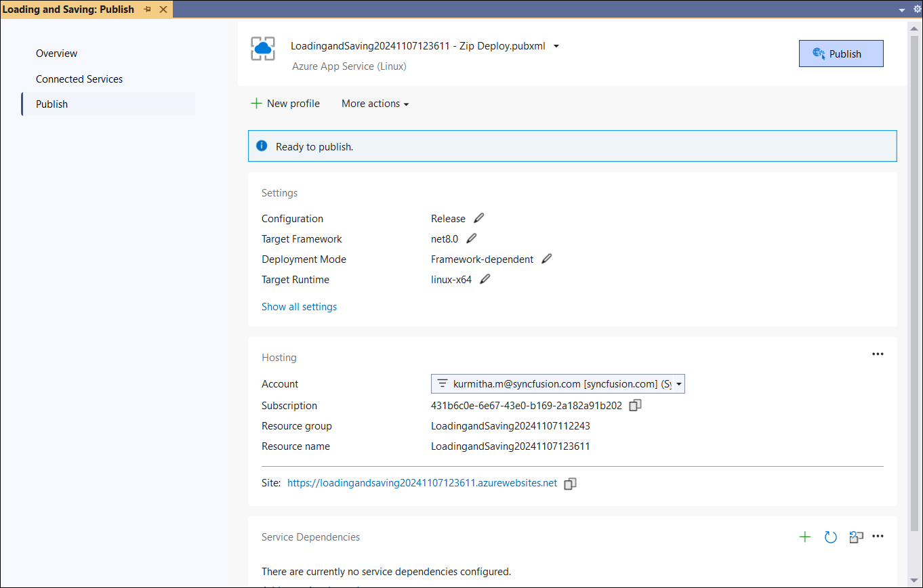
Task: Click the linux-x64 Target Runtime link
Action: (451, 279)
